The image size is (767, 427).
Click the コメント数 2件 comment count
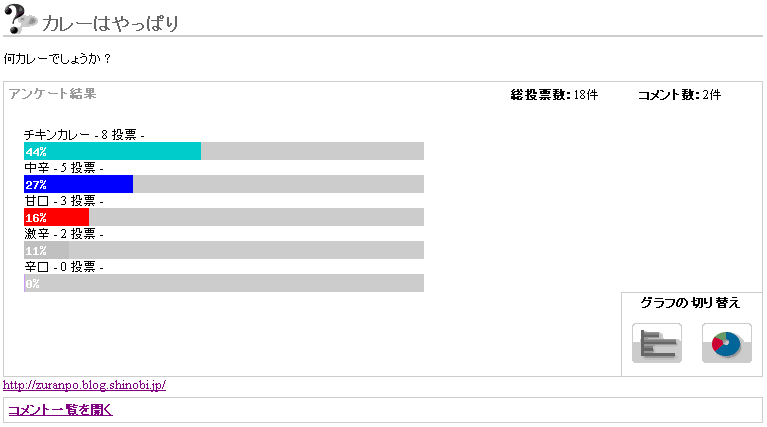pos(678,95)
